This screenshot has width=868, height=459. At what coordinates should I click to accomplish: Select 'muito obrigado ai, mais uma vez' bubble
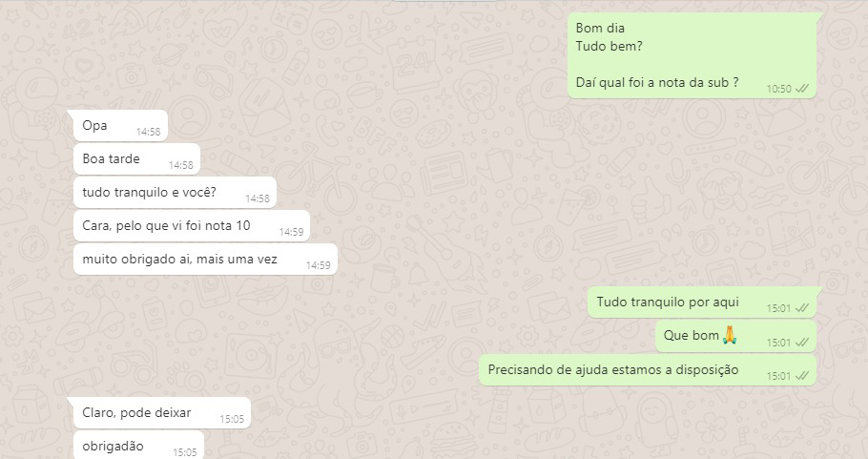[205, 260]
